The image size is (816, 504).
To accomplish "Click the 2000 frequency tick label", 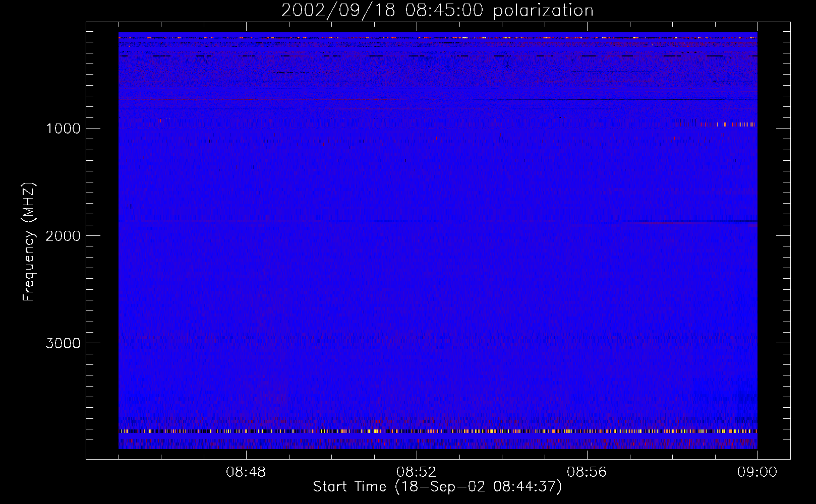I will (x=63, y=236).
